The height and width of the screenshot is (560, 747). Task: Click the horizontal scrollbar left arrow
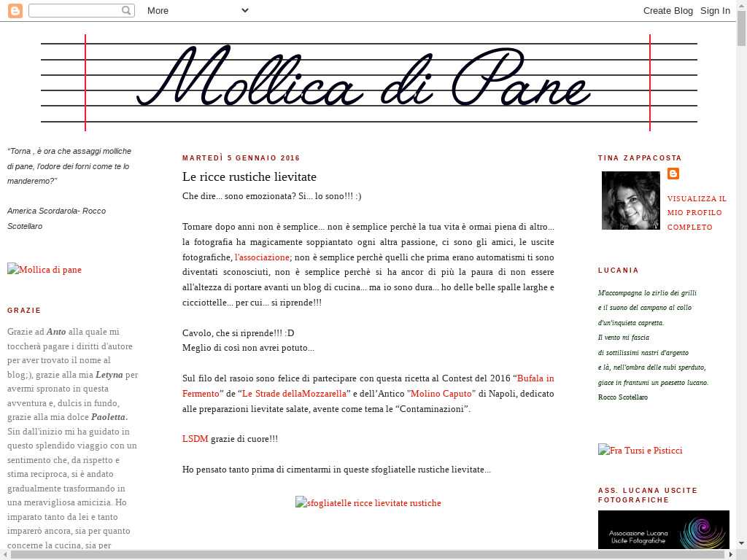pyautogui.click(x=5, y=555)
